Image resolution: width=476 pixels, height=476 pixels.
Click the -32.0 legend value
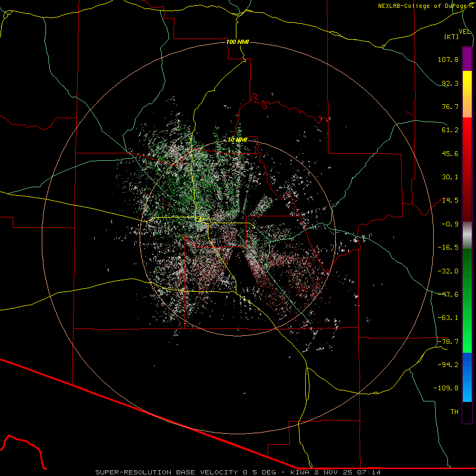(448, 271)
